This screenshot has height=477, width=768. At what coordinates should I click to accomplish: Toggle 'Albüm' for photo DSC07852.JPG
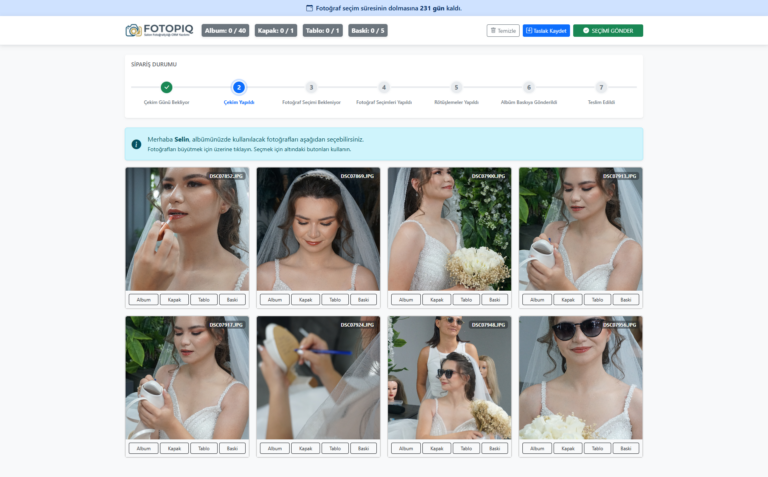(143, 299)
